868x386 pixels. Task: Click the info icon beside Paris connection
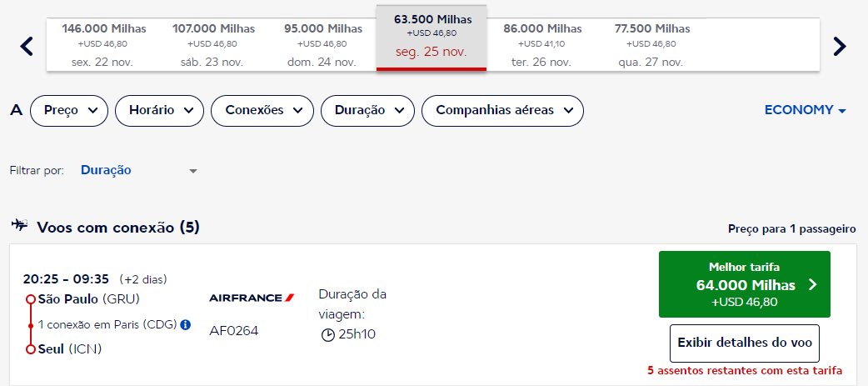186,324
